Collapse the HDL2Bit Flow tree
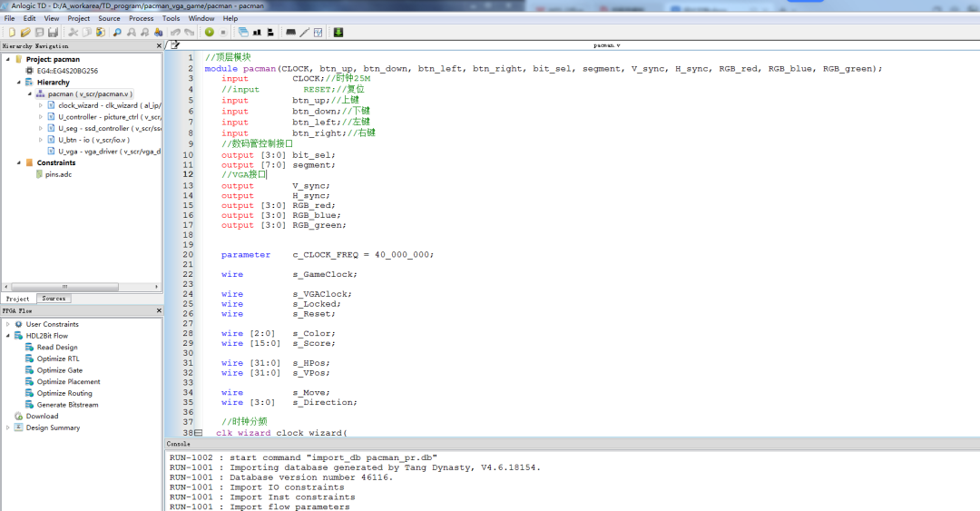The width and height of the screenshot is (980, 511). tap(8, 336)
